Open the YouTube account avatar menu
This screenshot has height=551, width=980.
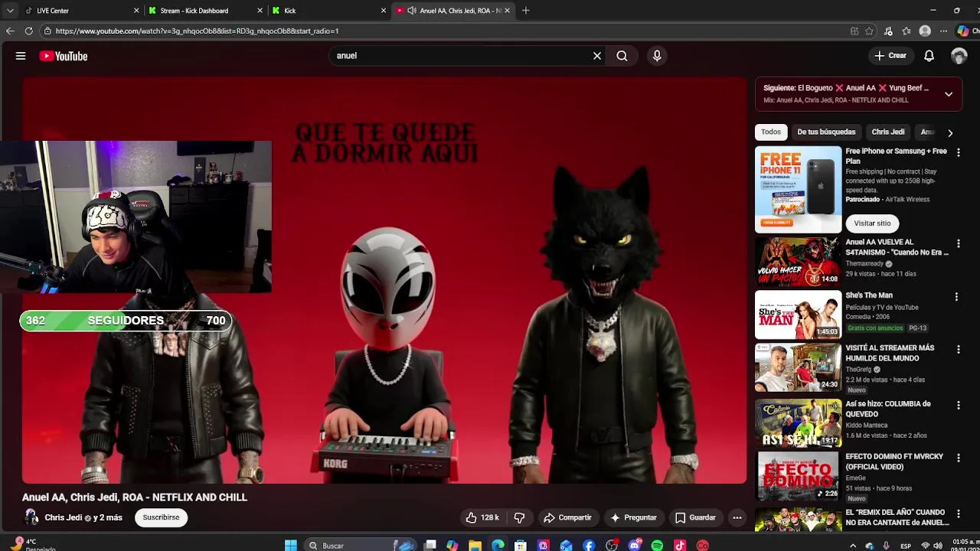959,56
